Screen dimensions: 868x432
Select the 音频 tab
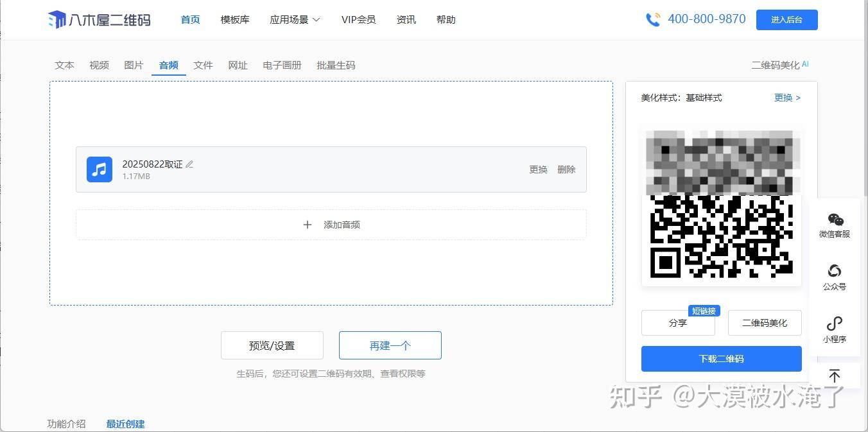169,65
